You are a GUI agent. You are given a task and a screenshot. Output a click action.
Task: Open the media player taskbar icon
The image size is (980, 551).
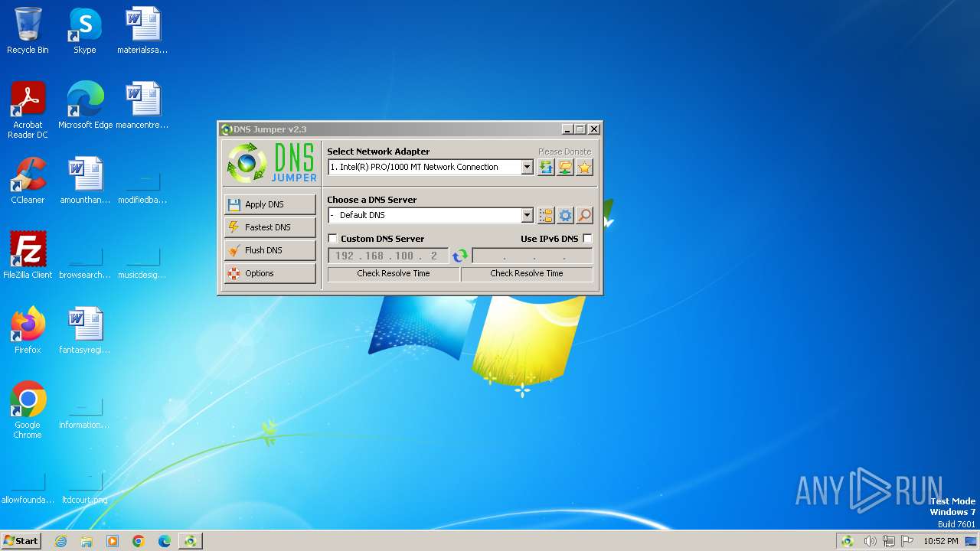tap(113, 541)
